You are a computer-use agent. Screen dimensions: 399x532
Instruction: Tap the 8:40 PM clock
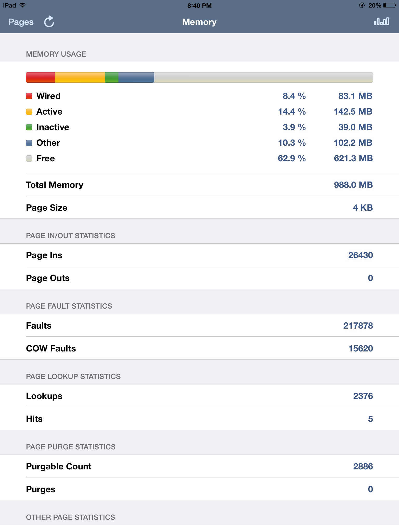click(x=199, y=5)
